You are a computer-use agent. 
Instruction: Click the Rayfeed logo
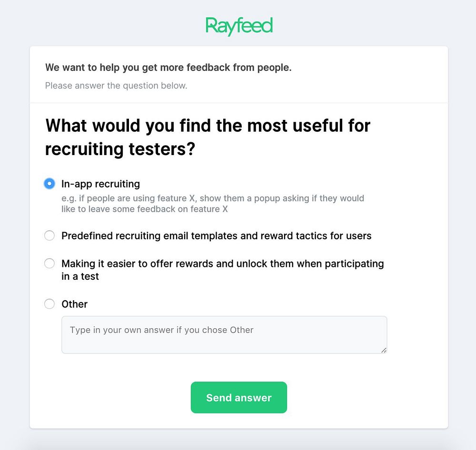click(239, 26)
